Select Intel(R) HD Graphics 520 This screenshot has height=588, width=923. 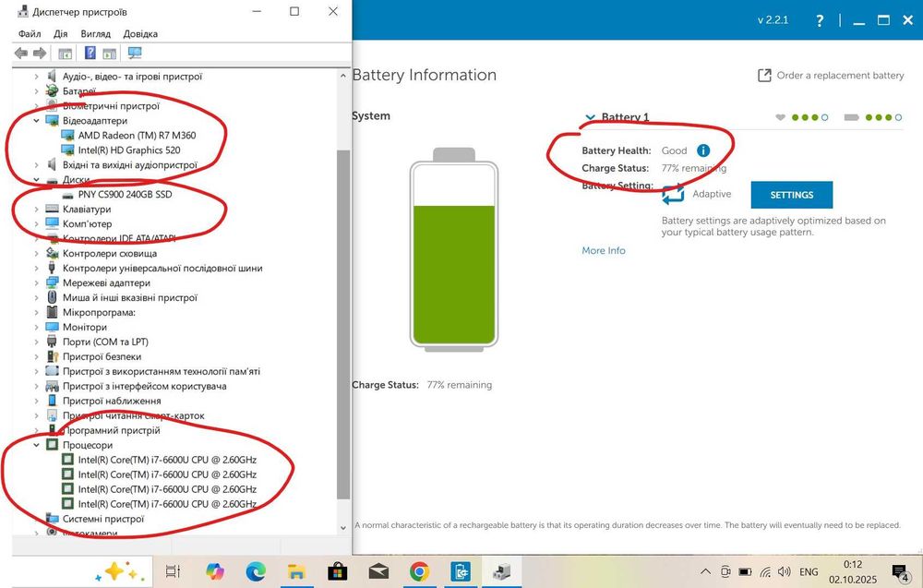(129, 150)
